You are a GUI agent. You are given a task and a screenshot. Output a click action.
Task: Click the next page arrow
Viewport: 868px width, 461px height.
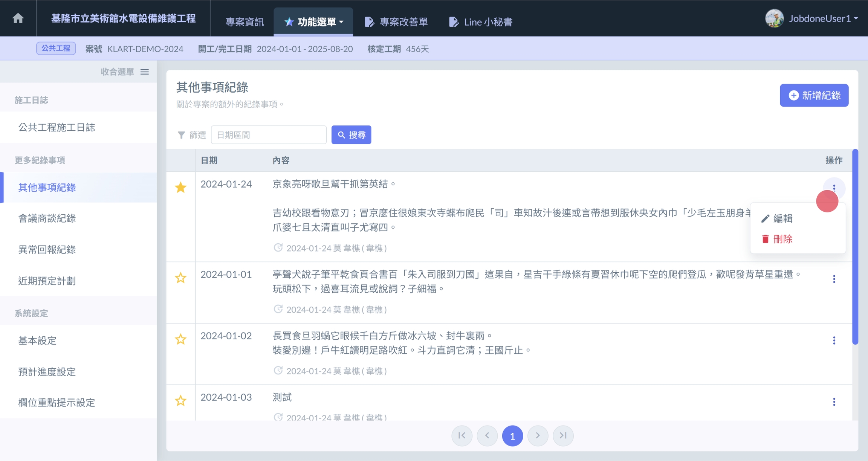[x=538, y=435]
